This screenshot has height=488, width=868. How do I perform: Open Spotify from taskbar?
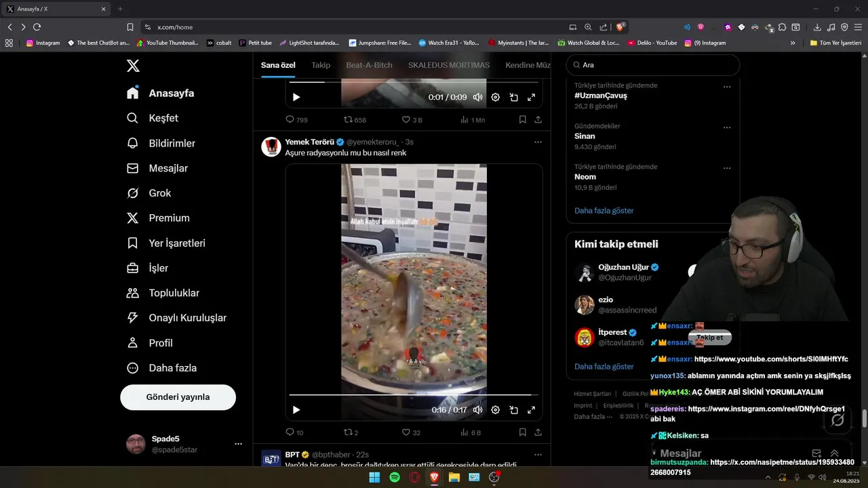(x=395, y=477)
